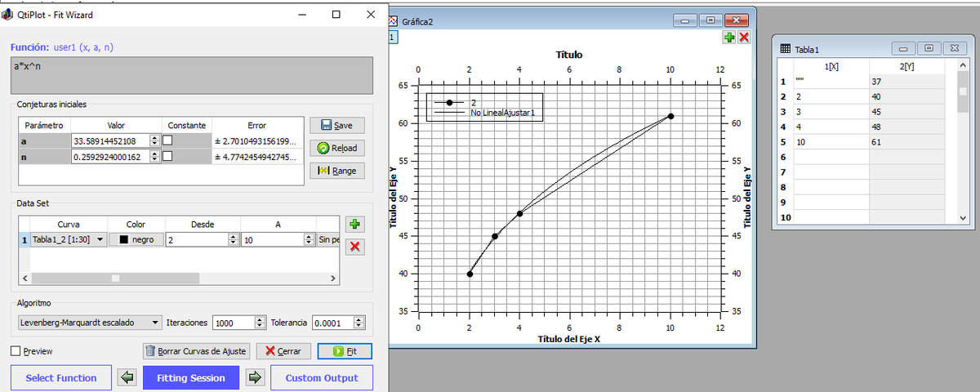
Task: Toggle Constante checkbox for parameter n
Action: 167,156
